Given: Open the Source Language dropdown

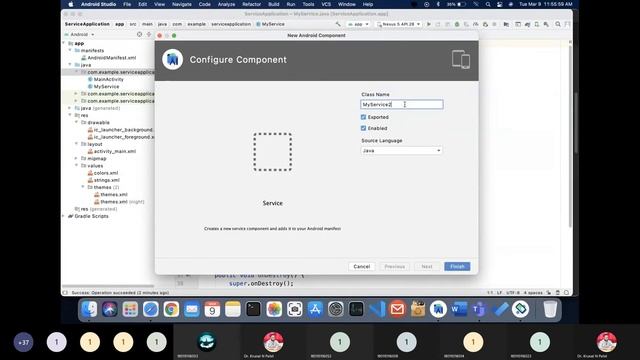Looking at the screenshot, I should 401,151.
